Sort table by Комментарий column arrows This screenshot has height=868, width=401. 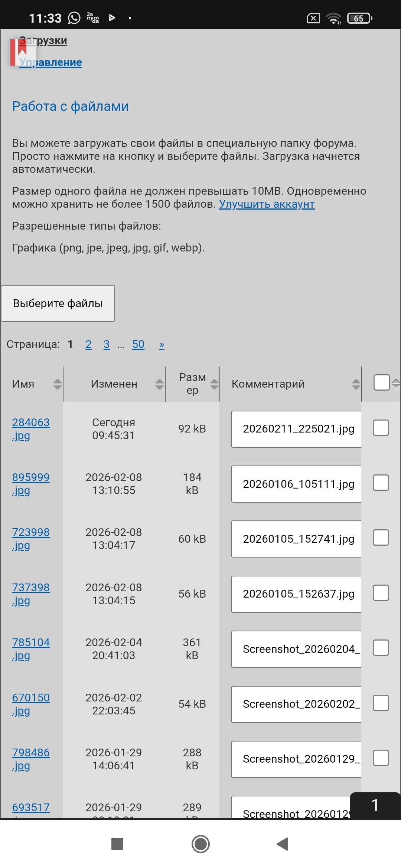(356, 384)
